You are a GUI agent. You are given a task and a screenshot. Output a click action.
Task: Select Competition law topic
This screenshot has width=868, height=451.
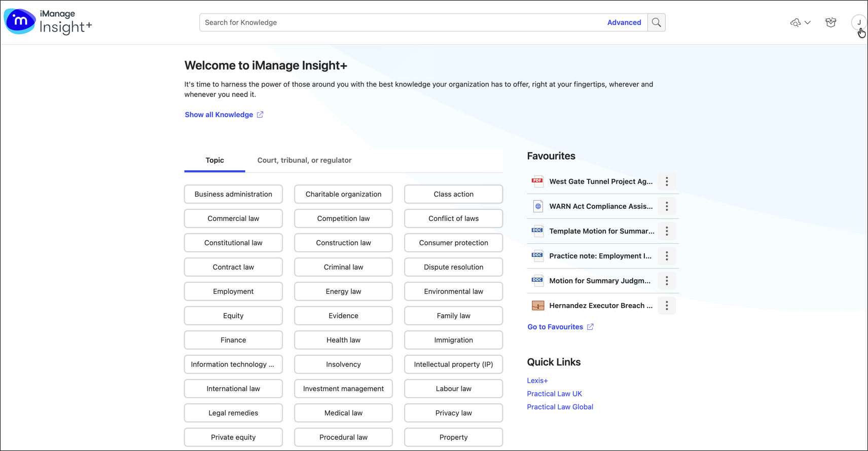(x=343, y=218)
